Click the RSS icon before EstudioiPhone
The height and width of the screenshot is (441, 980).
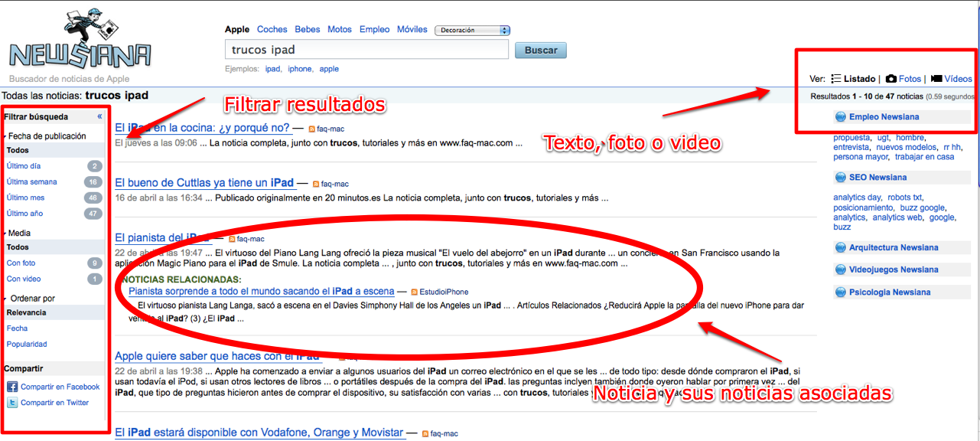pos(414,292)
